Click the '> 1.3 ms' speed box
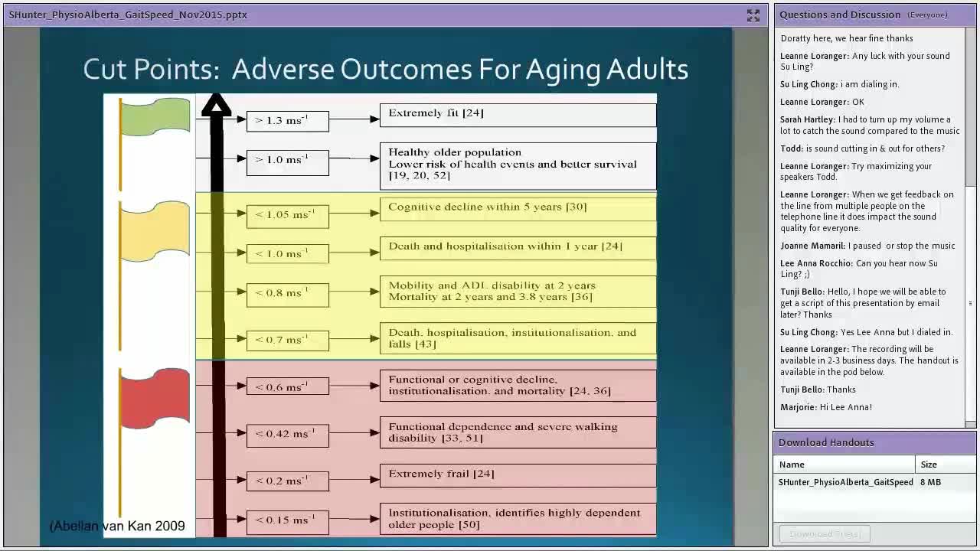980x551 pixels. tap(288, 121)
